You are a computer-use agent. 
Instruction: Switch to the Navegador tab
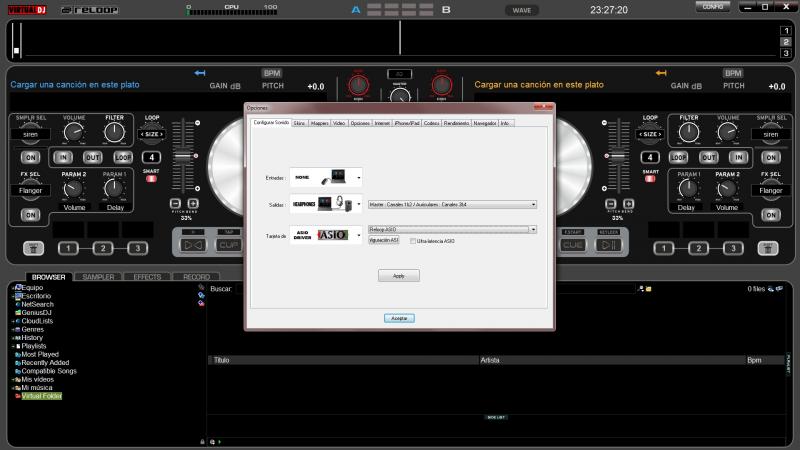click(x=485, y=123)
